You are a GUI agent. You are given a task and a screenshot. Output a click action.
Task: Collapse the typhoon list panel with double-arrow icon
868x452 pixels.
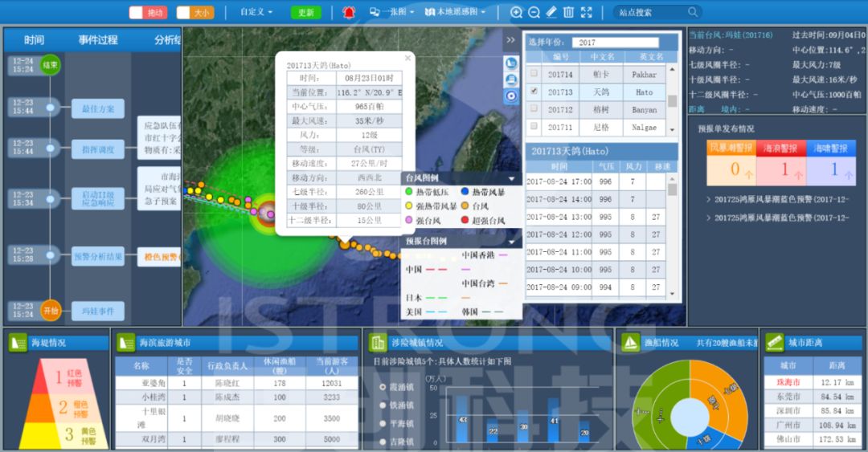pos(510,40)
